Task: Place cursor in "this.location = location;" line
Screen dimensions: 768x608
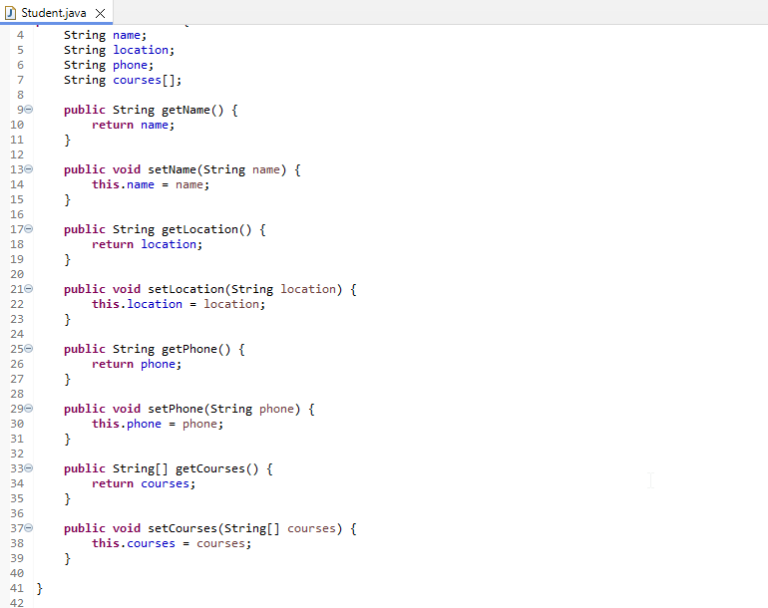Action: (179, 304)
